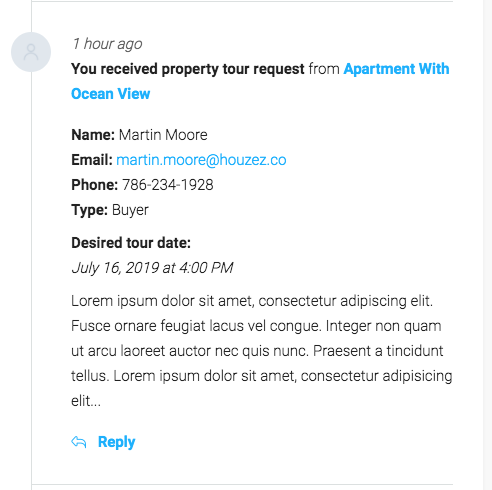
Task: Click the truncated 'elit...' message ending
Action: click(86, 401)
